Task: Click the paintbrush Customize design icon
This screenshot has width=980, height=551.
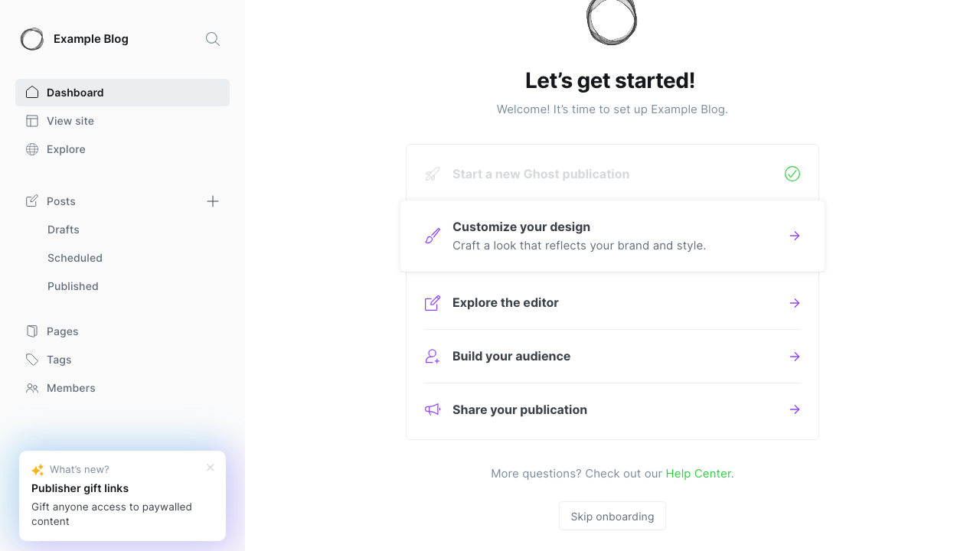Action: coord(433,236)
